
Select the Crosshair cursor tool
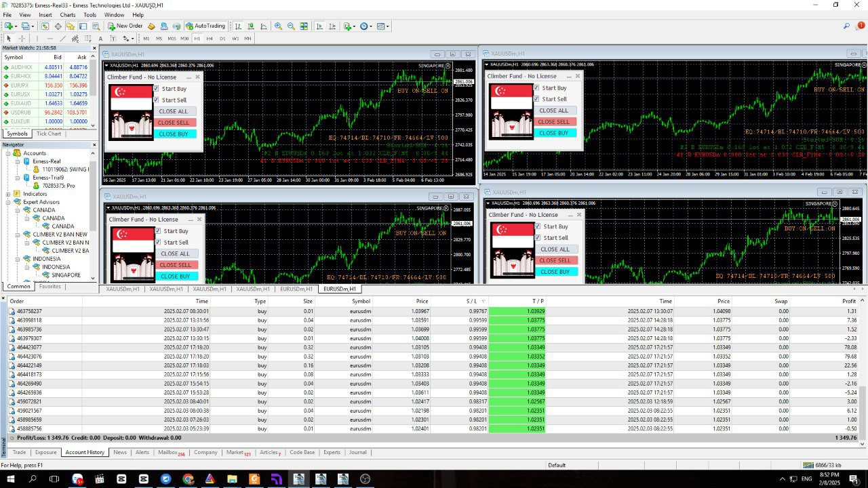tap(22, 39)
